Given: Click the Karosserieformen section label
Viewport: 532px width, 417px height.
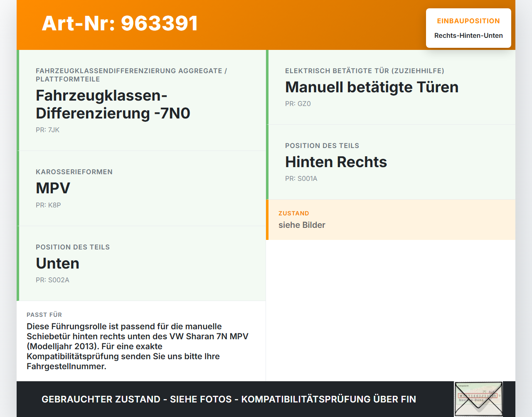Looking at the screenshot, I should 74,171.
